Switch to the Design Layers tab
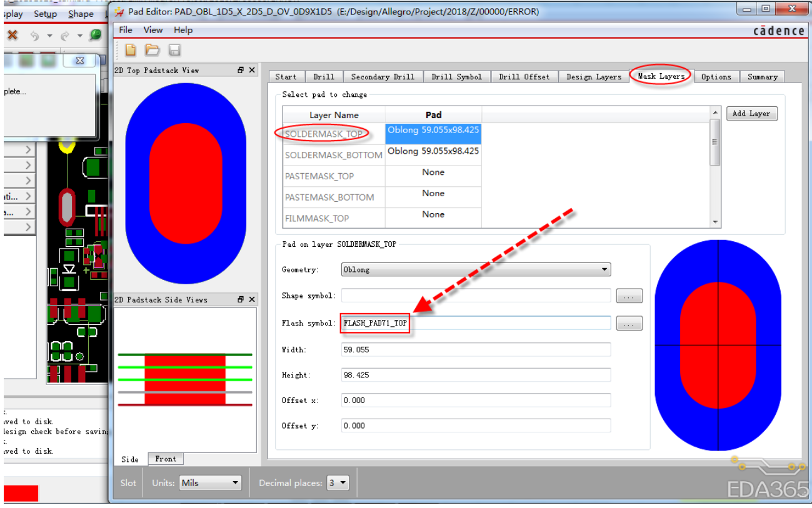 pos(594,77)
